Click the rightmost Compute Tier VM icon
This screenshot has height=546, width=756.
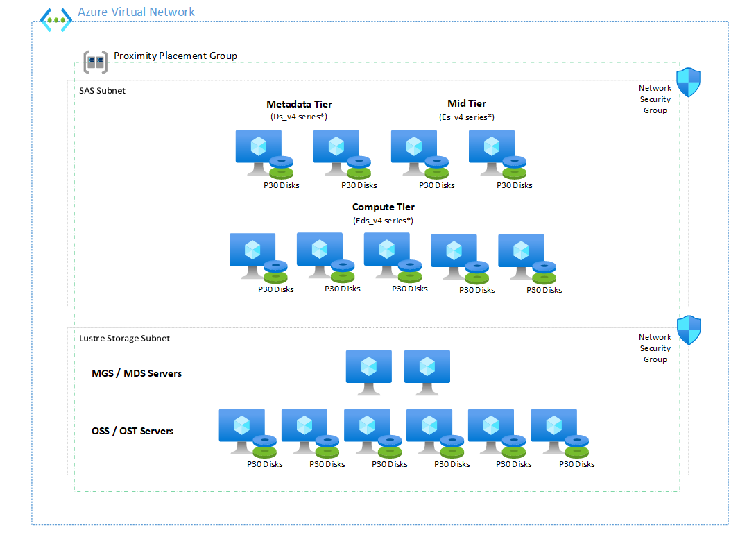pyautogui.click(x=521, y=257)
